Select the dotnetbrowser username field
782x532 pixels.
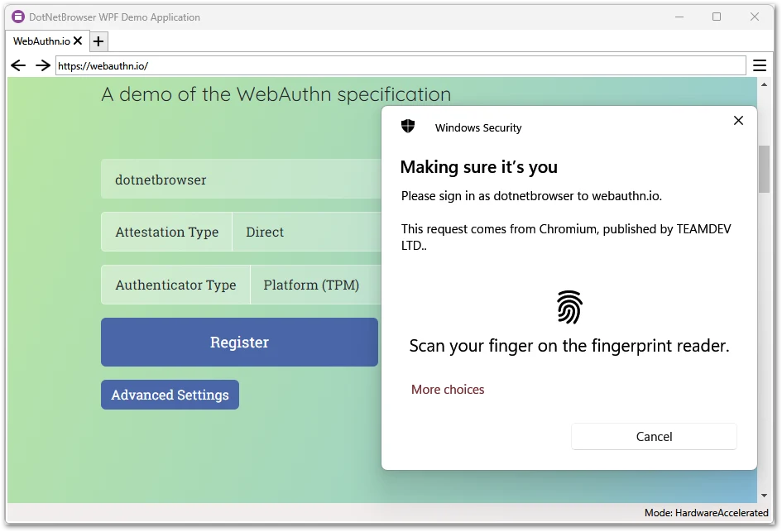pyautogui.click(x=240, y=180)
